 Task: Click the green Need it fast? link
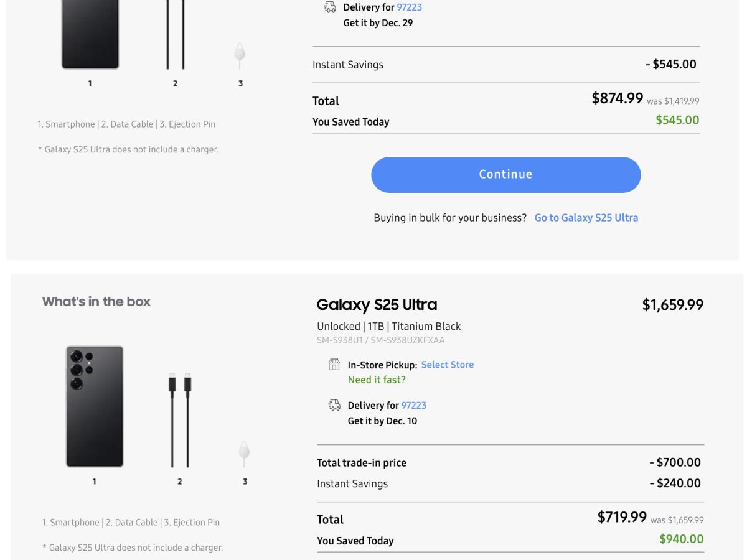click(377, 380)
